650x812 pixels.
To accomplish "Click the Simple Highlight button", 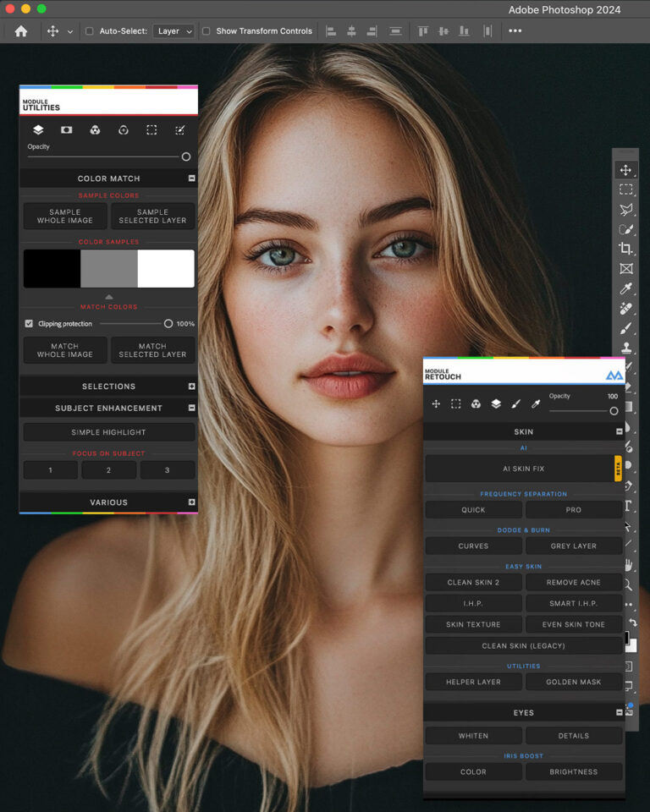I will click(x=109, y=432).
